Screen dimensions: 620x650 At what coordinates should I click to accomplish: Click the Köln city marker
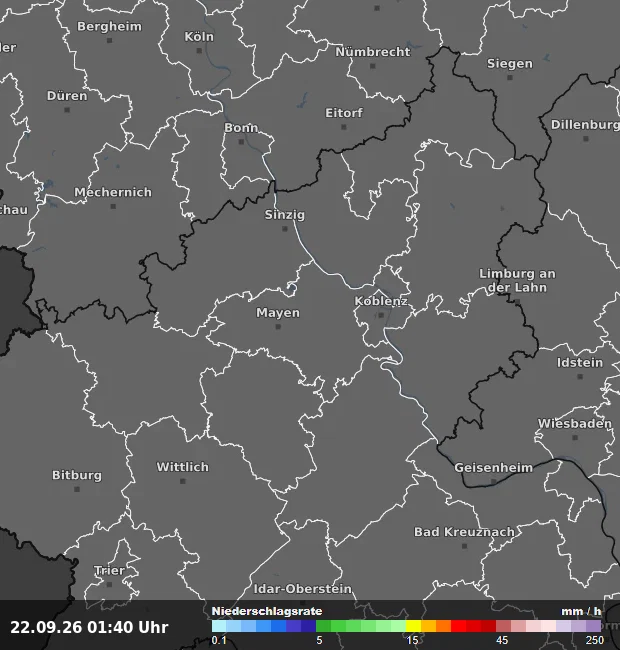(199, 51)
